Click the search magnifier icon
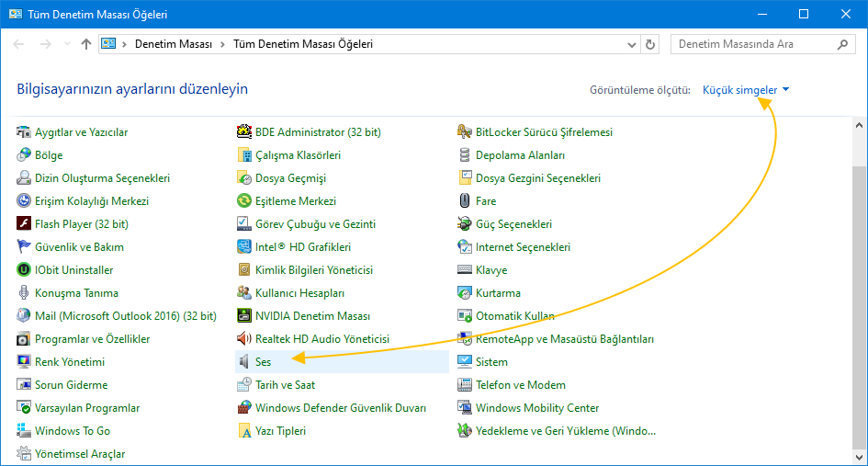Screen dimensions: 868x466 pos(842,44)
